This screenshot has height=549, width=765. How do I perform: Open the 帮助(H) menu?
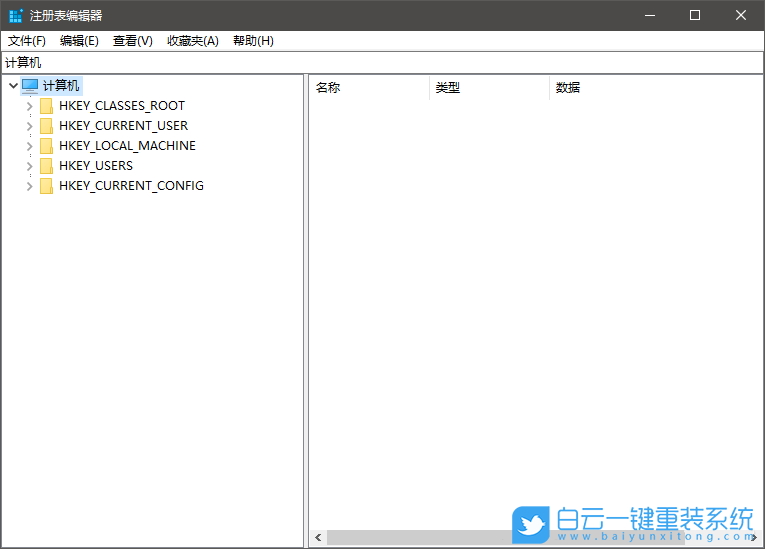tap(253, 41)
